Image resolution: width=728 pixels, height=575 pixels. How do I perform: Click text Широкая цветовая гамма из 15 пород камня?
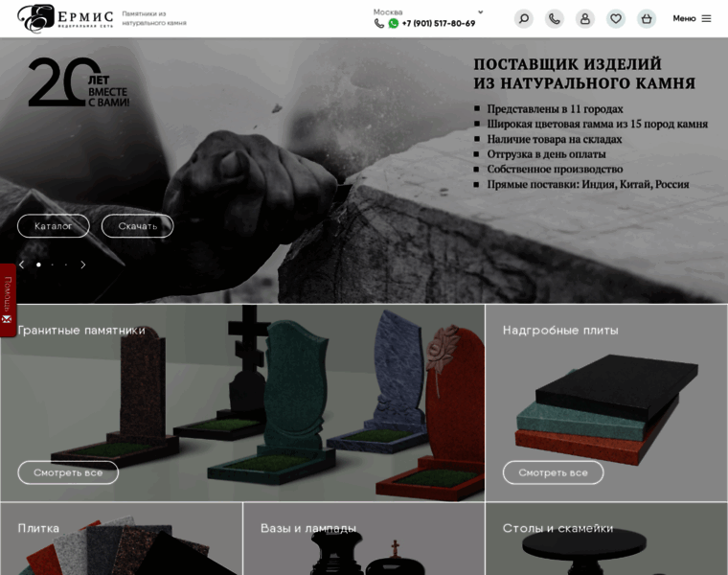[597, 124]
